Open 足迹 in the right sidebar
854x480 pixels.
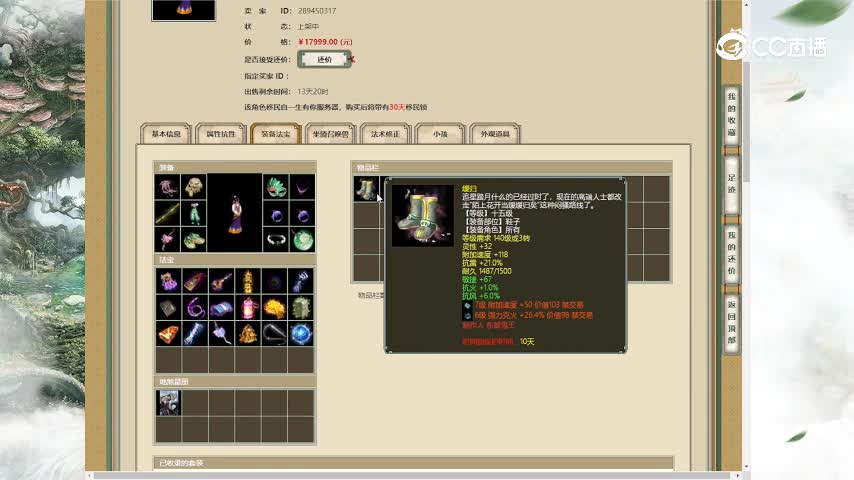pos(731,184)
